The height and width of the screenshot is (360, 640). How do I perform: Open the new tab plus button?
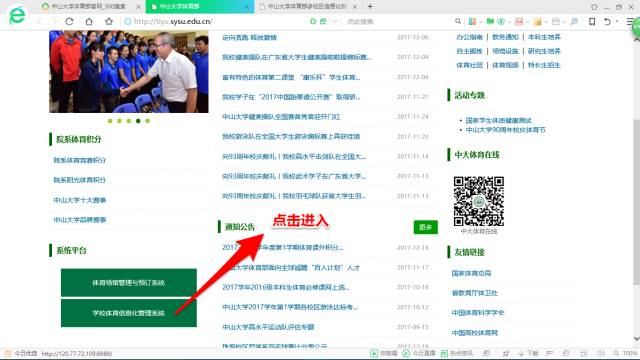pyautogui.click(x=370, y=7)
